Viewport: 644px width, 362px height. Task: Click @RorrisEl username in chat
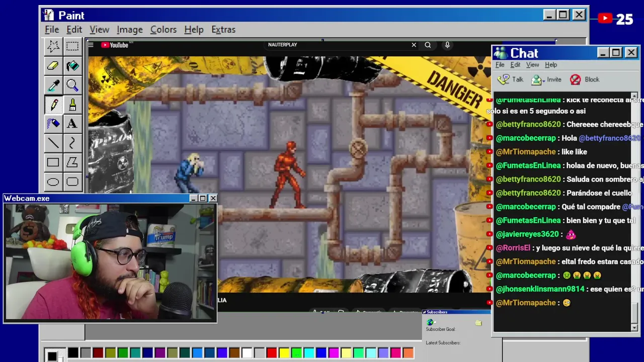[513, 248]
